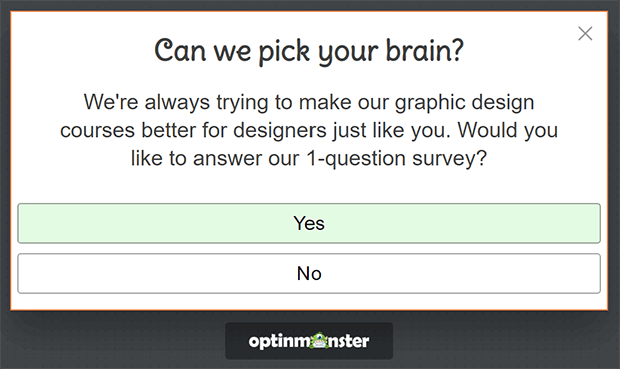Click the "nster" part of the OptinMonster logo
Image resolution: width=620 pixels, height=369 pixels.
tap(349, 341)
